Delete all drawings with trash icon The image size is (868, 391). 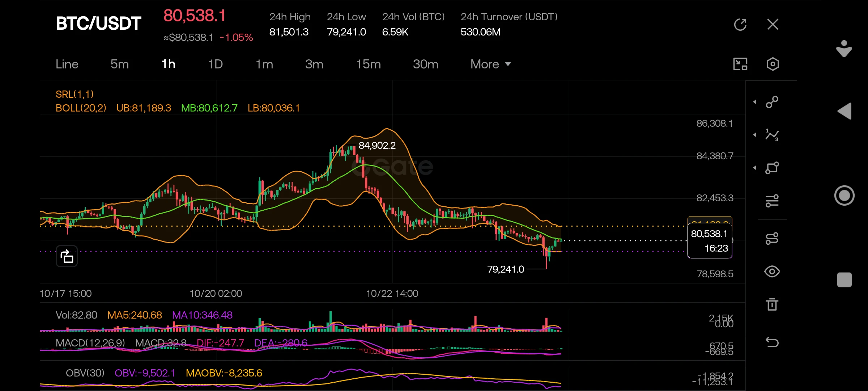(x=772, y=304)
